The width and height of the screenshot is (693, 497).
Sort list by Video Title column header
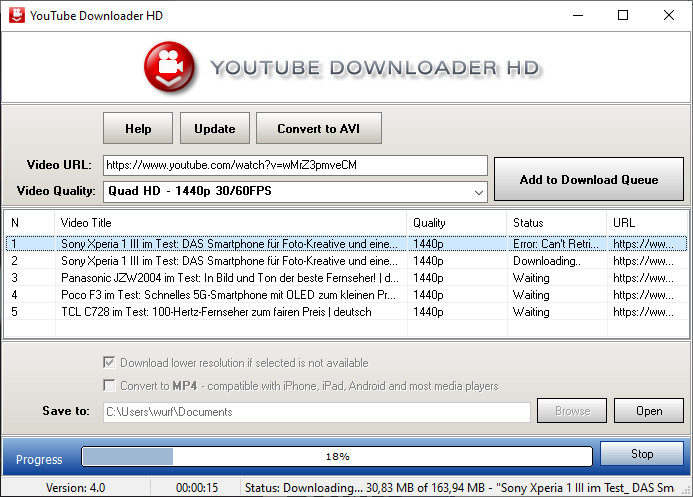coord(230,222)
